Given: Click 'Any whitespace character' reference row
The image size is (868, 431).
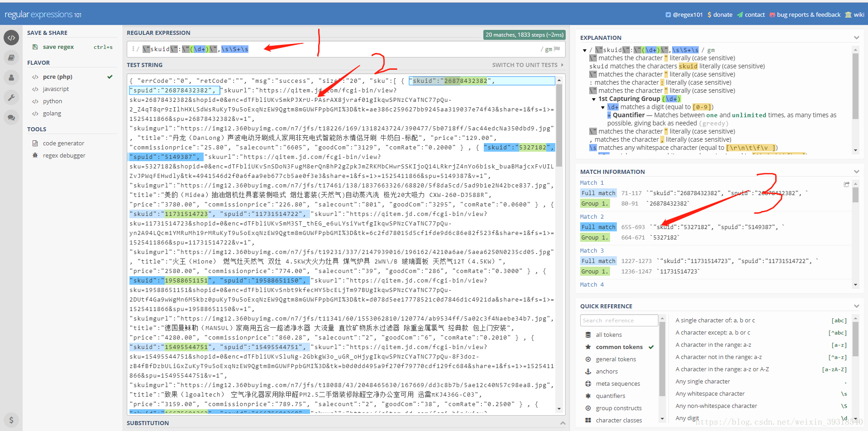Looking at the screenshot, I should click(x=761, y=394).
